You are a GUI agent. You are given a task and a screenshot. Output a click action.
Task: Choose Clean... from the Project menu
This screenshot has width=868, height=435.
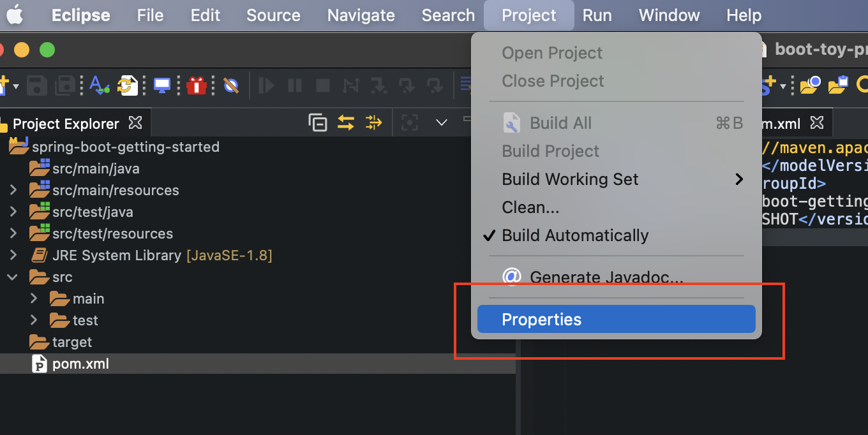tap(530, 207)
